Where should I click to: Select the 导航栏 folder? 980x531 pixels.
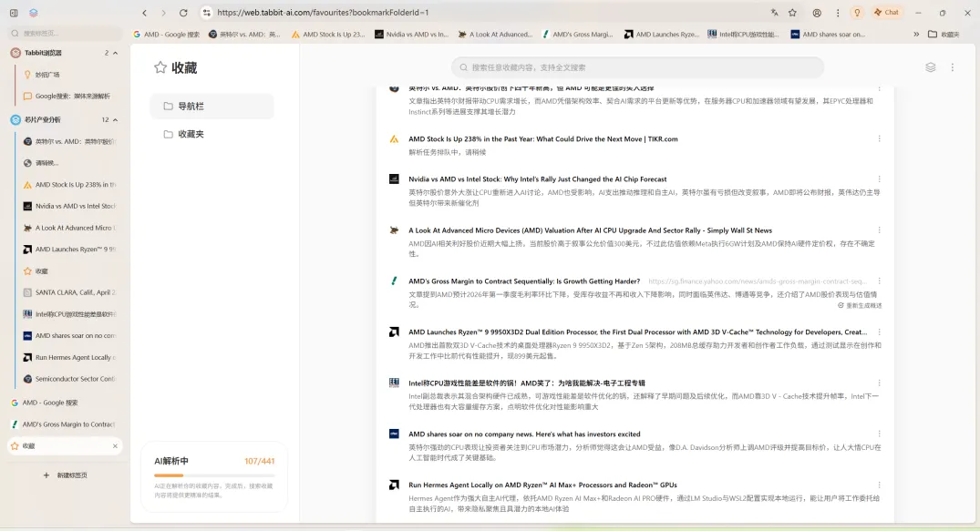coord(211,107)
